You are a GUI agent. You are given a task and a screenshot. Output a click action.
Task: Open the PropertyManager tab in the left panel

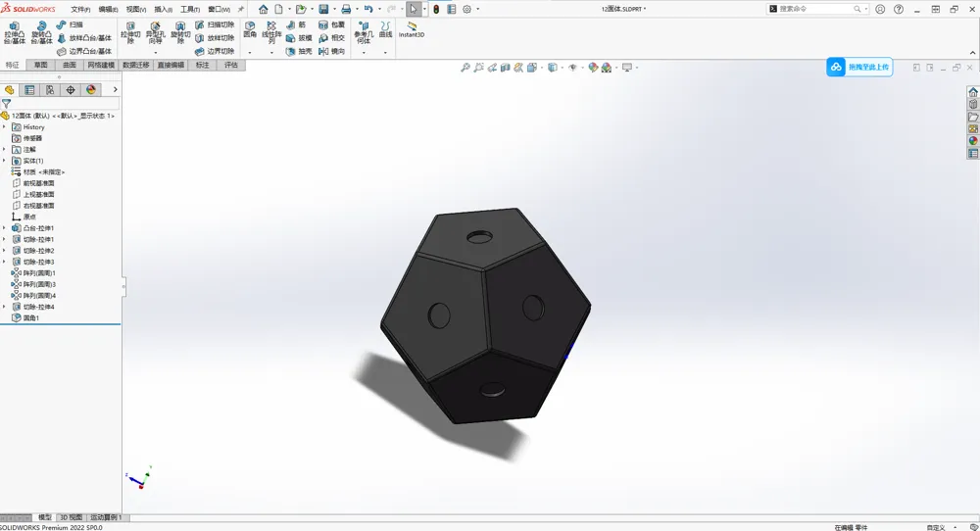[29, 90]
